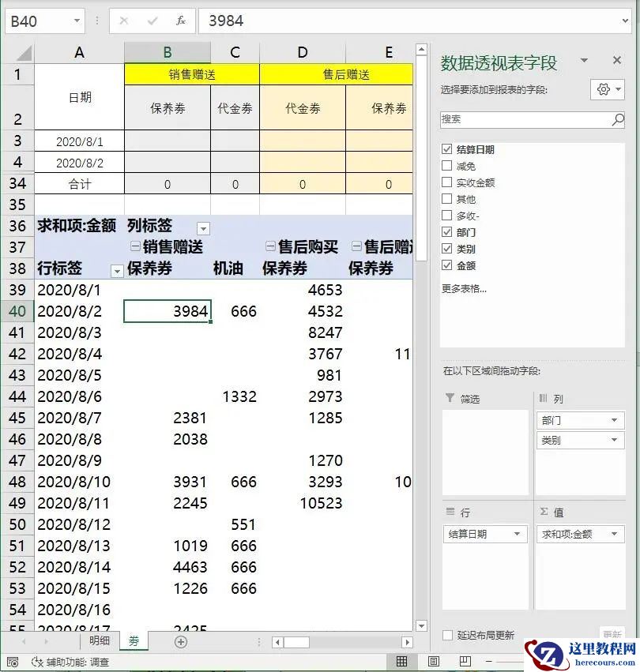The width and height of the screenshot is (640, 672).
Task: Select column D header
Action: tap(303, 53)
